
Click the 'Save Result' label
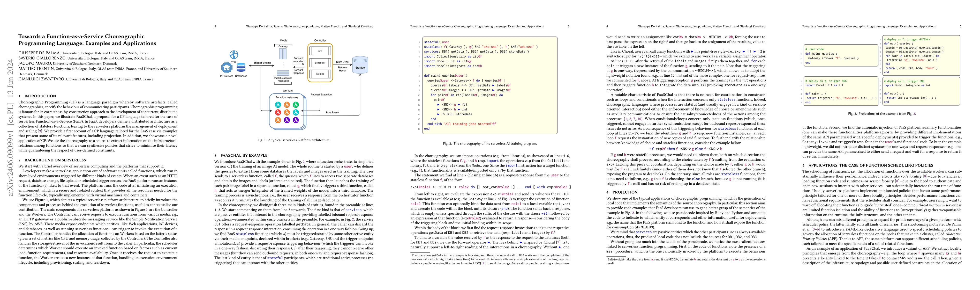point(332,113)
